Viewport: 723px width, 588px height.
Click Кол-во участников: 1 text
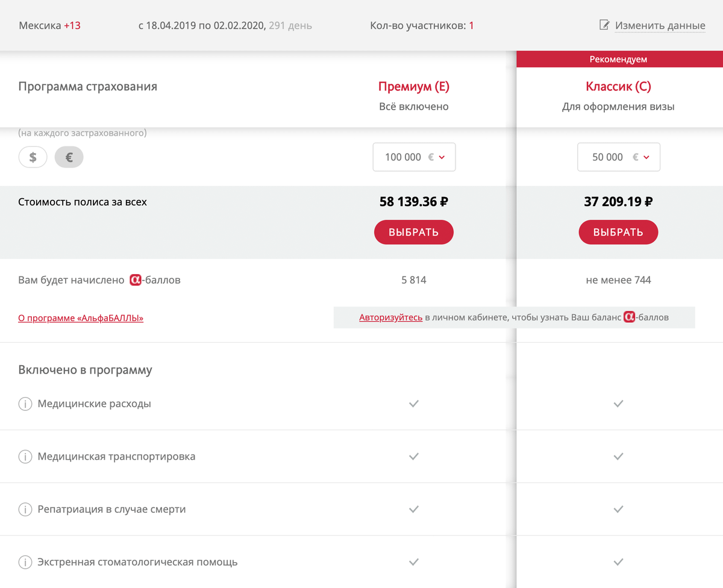coord(422,26)
